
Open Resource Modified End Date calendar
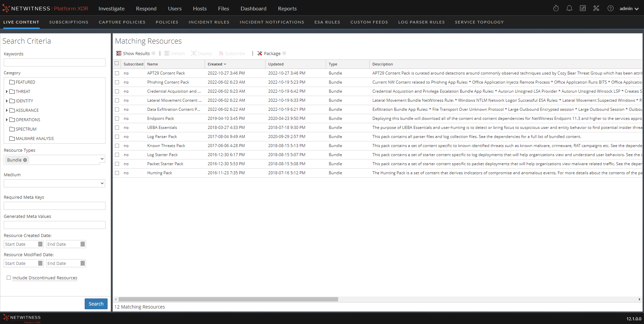click(83, 263)
